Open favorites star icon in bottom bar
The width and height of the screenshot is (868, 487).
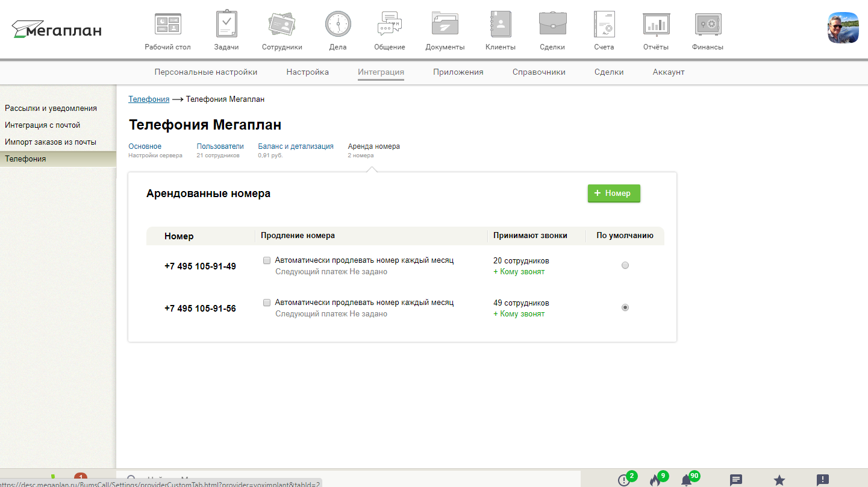[x=779, y=480]
